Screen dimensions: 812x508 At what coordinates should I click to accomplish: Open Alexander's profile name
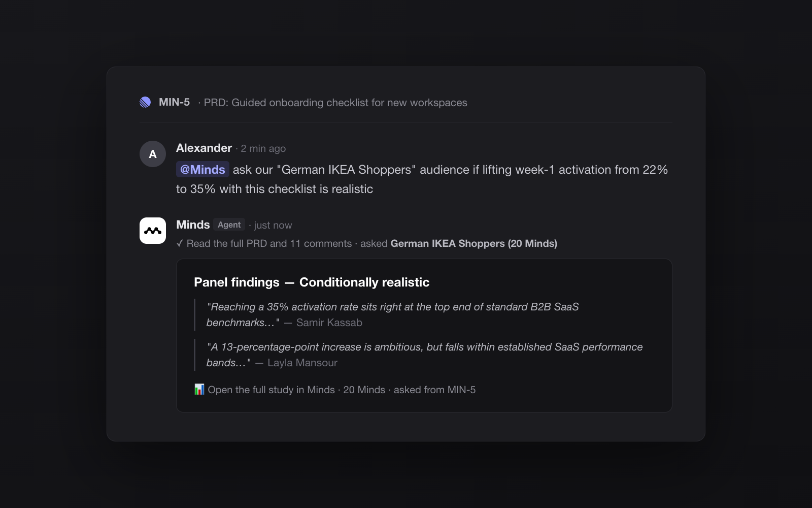204,148
